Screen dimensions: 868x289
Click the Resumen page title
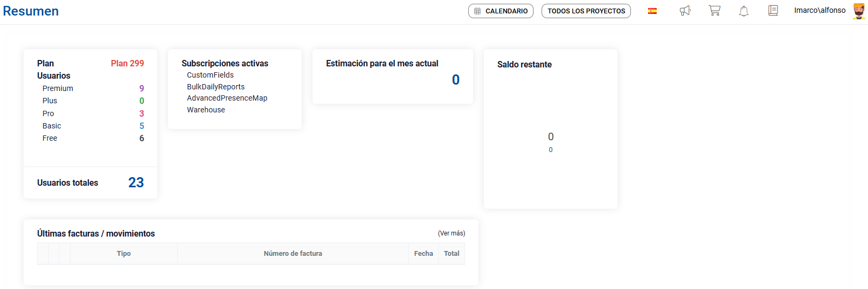(31, 11)
